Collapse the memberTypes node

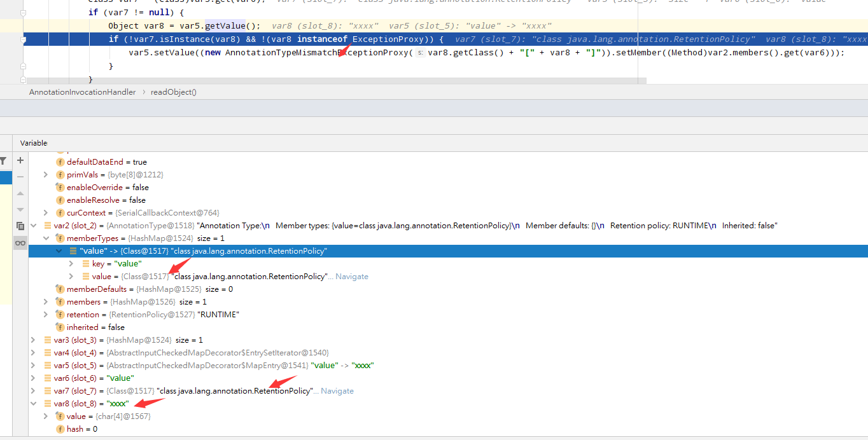coord(45,238)
